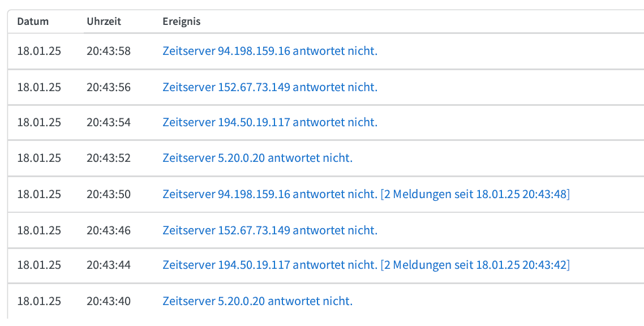This screenshot has height=326, width=644.
Task: Select the time cell 20:43:46
Action: point(109,230)
